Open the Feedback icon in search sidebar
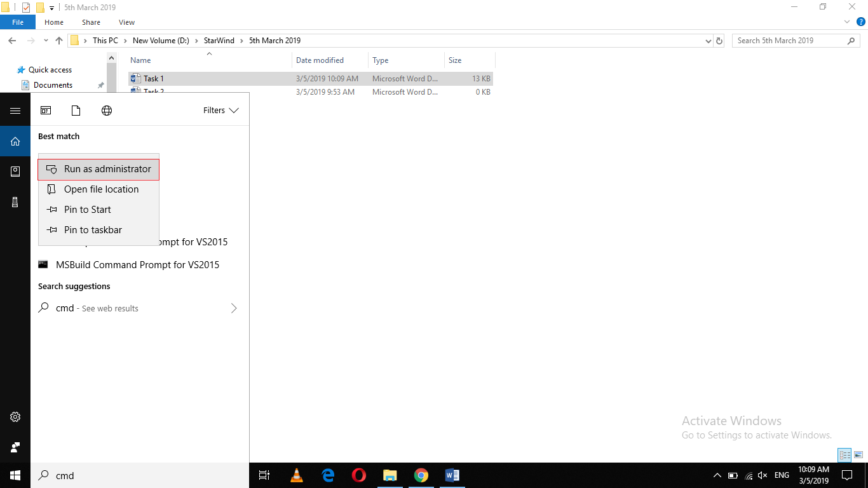Viewport: 868px width, 488px height. pos(15,447)
